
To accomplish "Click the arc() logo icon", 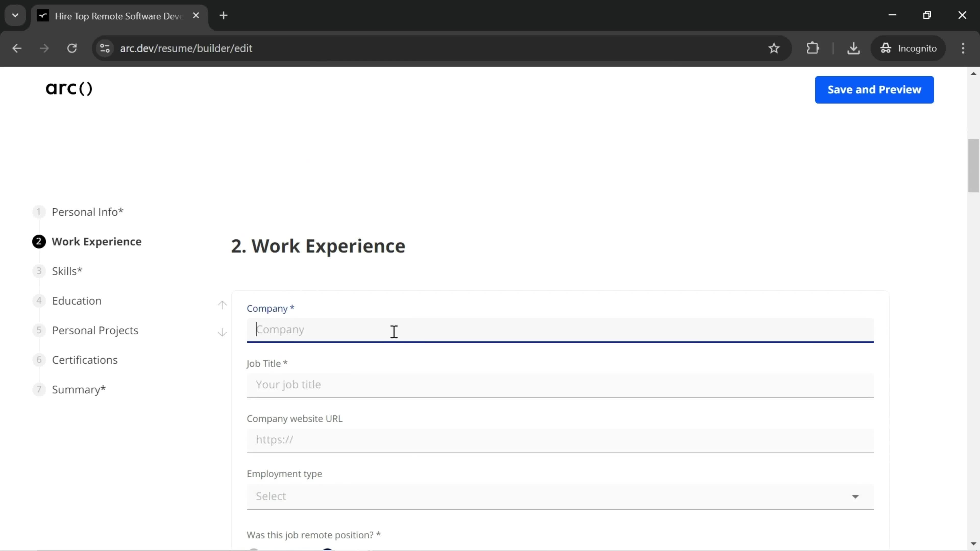I will pos(68,88).
